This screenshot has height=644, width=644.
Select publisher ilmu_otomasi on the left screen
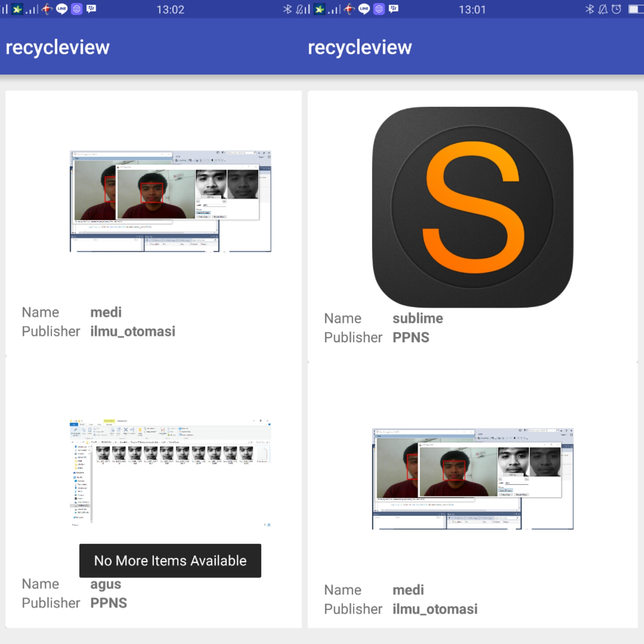(x=133, y=331)
